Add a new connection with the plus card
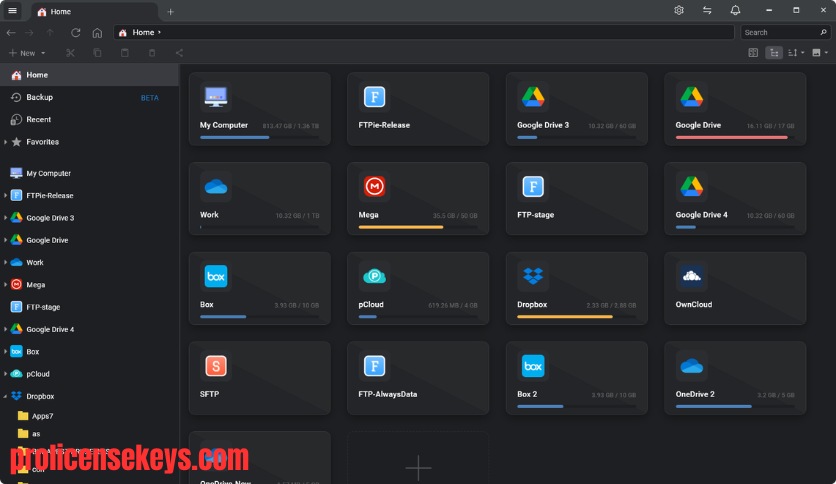 418,458
